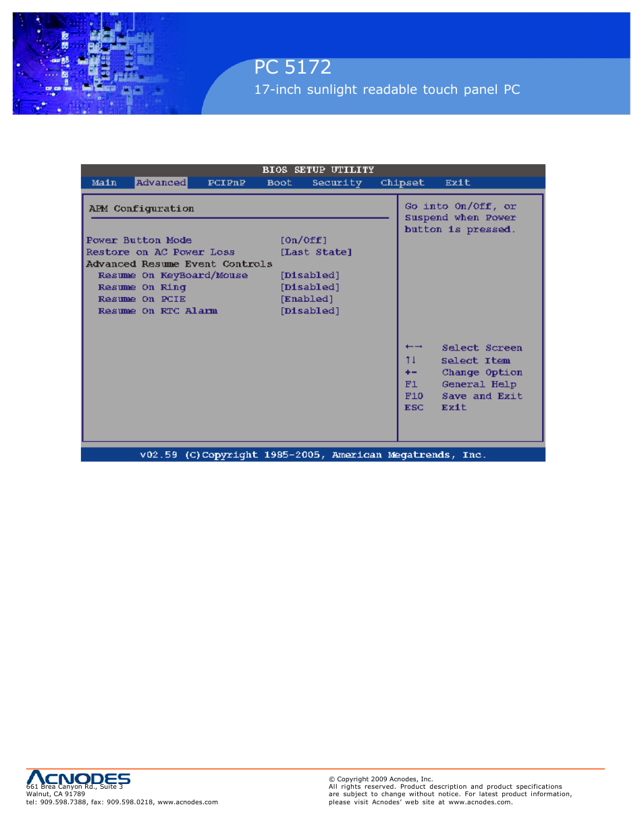This screenshot has width=644, height=834.
Task: Select Resume On Ring item
Action: pos(142,288)
